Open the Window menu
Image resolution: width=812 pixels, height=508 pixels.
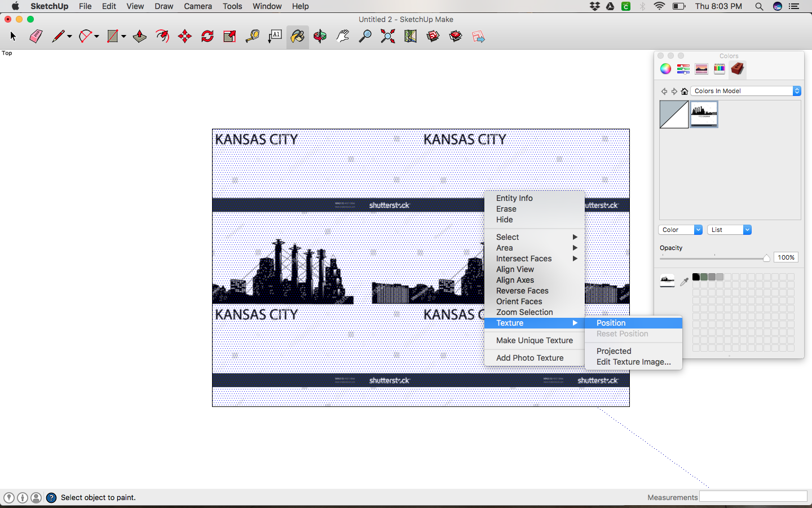tap(267, 6)
